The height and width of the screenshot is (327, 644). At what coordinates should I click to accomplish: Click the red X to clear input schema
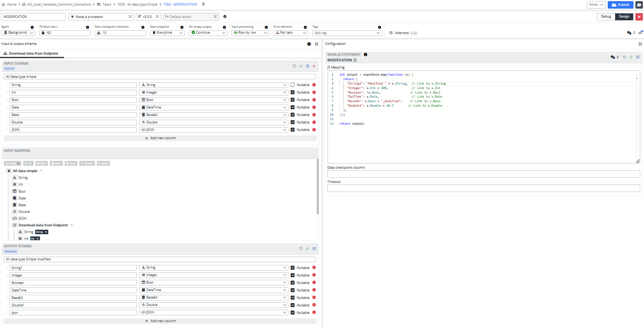(314, 66)
